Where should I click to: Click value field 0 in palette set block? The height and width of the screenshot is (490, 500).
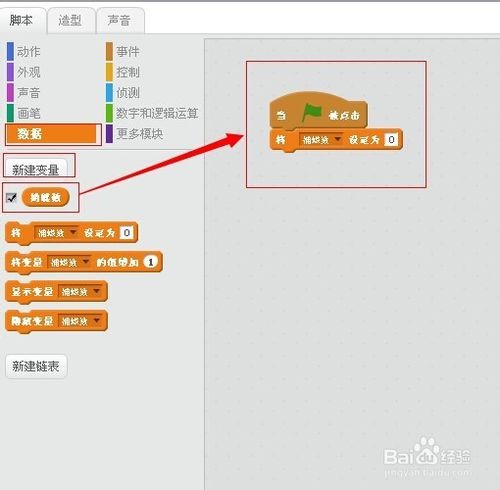coord(127,233)
